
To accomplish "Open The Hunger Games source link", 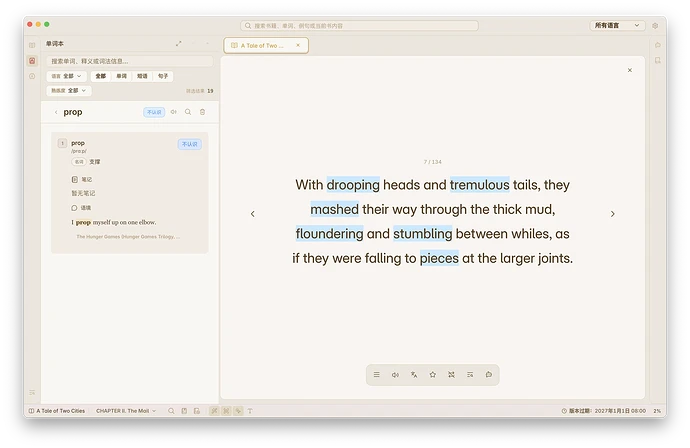I will 128,237.
